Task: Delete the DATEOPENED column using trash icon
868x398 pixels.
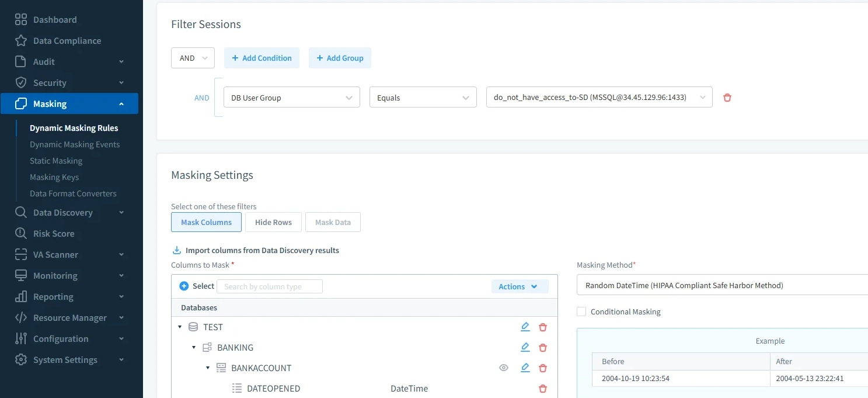Action: pyautogui.click(x=542, y=388)
